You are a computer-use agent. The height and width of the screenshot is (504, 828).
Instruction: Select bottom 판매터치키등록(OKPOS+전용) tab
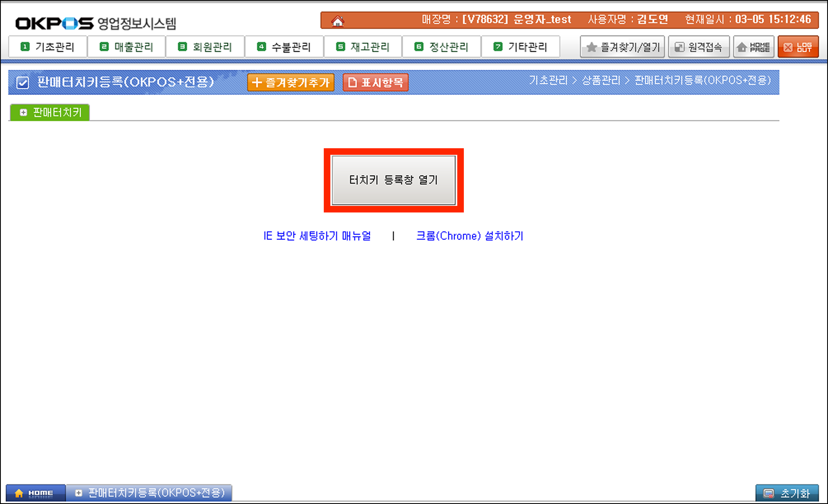[149, 493]
